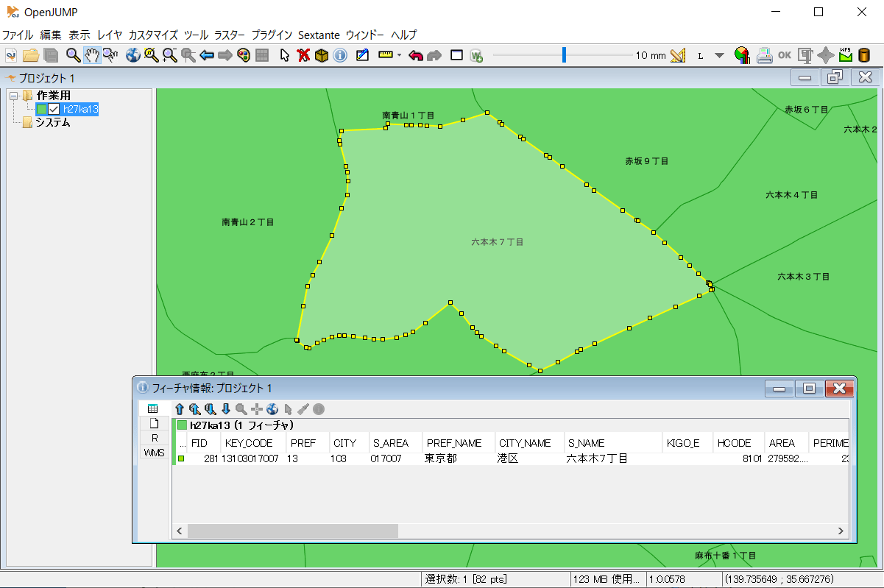
Task: Open the プラグイン menu
Action: click(272, 35)
